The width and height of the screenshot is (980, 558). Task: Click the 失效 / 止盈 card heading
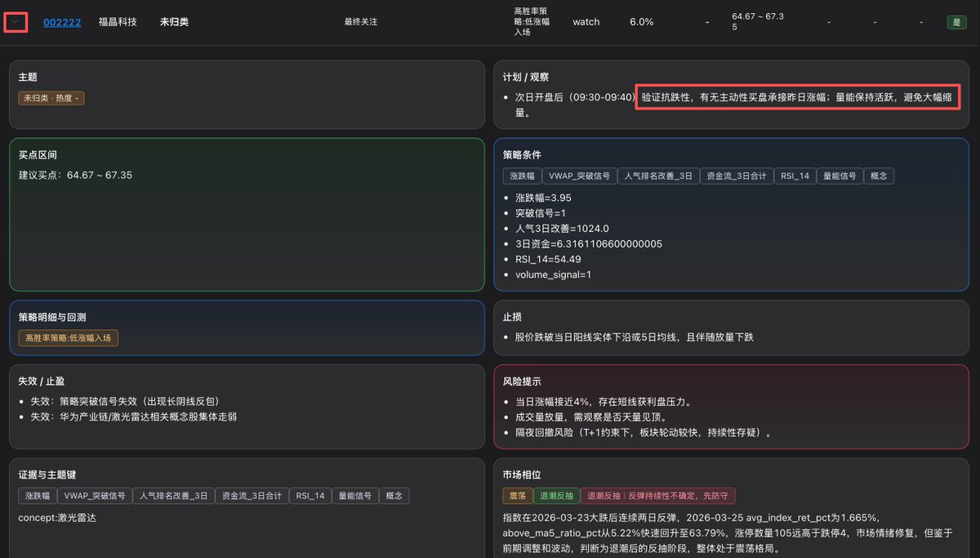pos(42,381)
